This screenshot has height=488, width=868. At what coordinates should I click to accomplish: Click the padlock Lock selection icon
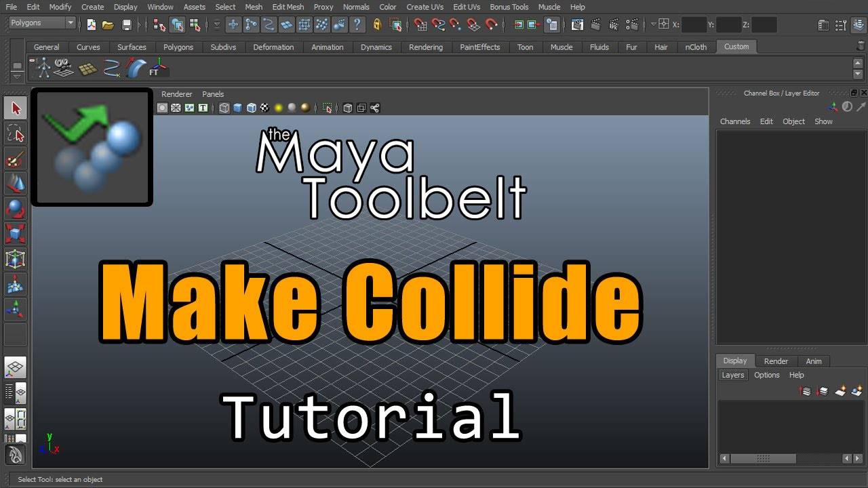coord(378,24)
